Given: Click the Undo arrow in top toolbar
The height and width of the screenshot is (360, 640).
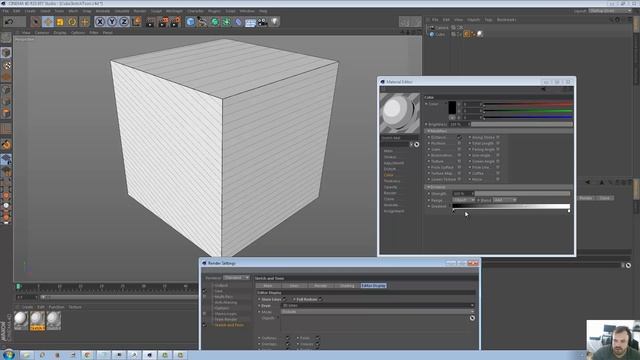Looking at the screenshot, I should 9,21.
